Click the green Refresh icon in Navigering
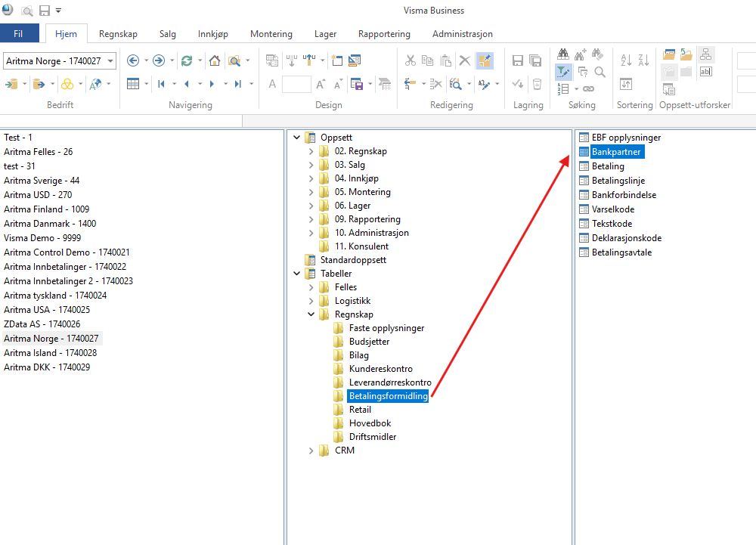This screenshot has height=545, width=756. (186, 60)
